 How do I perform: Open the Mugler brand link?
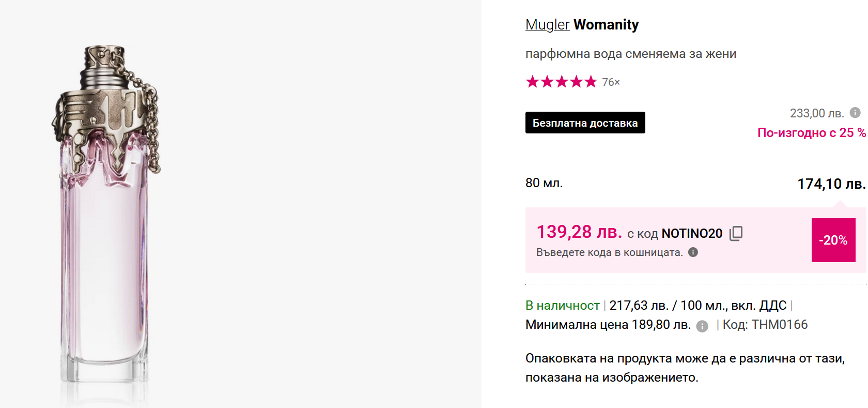(547, 25)
